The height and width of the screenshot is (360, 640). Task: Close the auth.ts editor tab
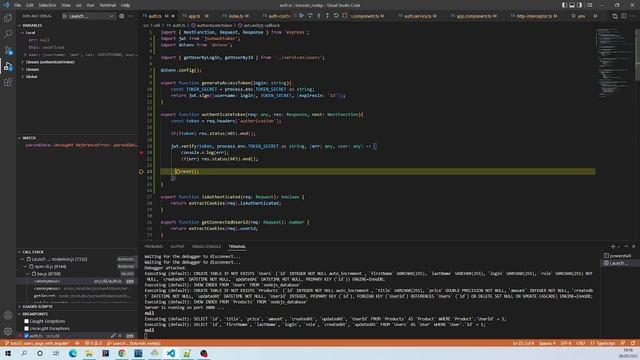tap(173, 16)
